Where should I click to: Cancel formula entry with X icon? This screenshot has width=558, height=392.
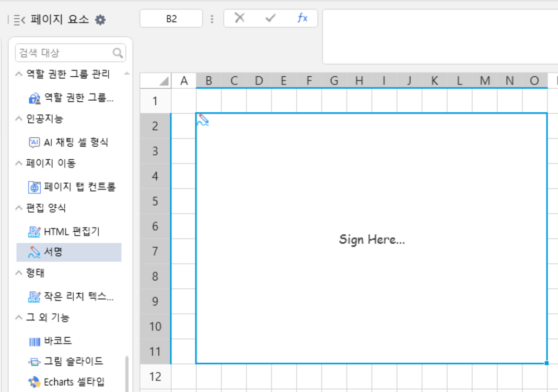pyautogui.click(x=240, y=18)
